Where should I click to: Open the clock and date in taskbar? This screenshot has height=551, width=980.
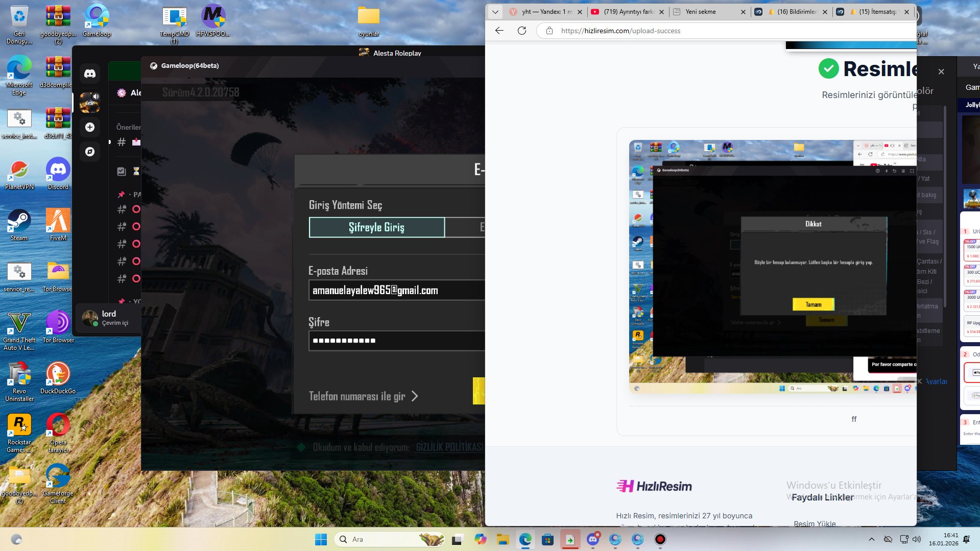(x=943, y=539)
